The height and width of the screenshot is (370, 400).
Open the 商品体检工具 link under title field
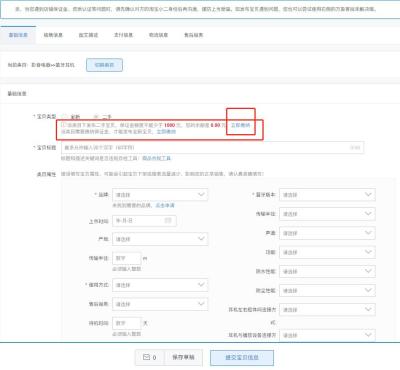157,158
